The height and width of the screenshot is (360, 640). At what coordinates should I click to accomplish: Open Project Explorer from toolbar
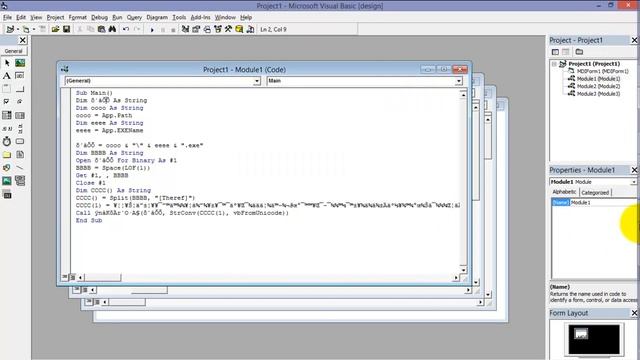point(185,29)
